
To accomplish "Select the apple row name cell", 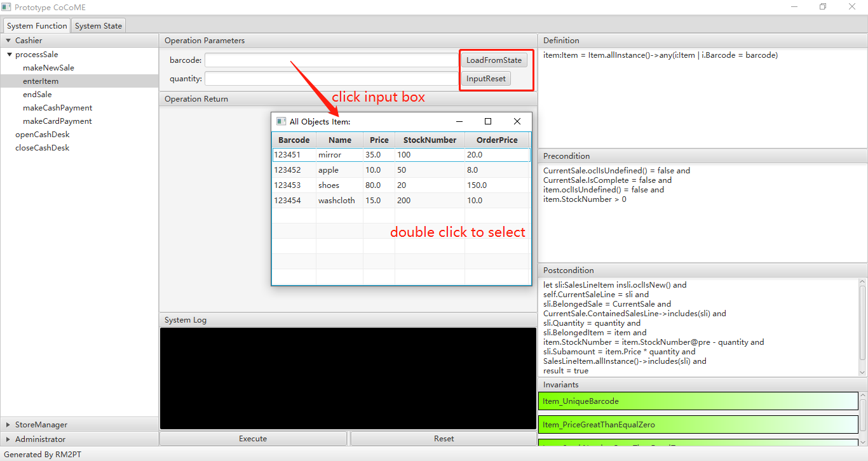I will tap(340, 170).
